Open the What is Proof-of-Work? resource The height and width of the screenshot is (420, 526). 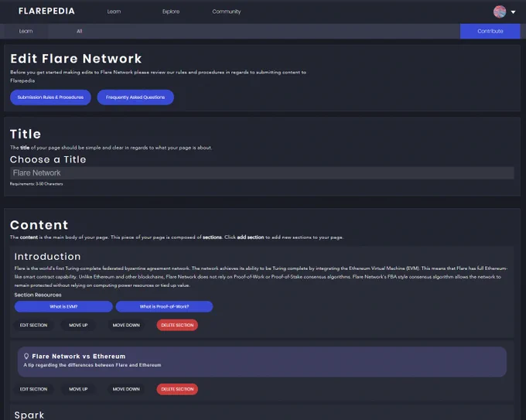[x=164, y=306]
